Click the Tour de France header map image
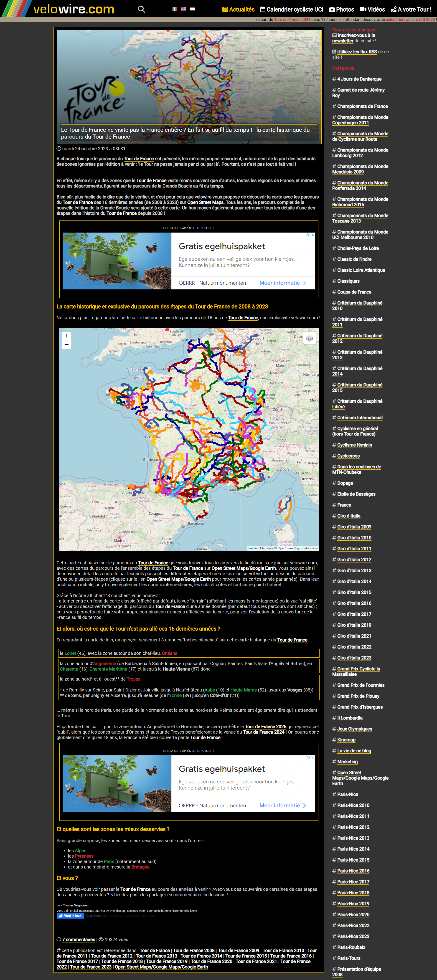437x980 pixels. coord(189,87)
